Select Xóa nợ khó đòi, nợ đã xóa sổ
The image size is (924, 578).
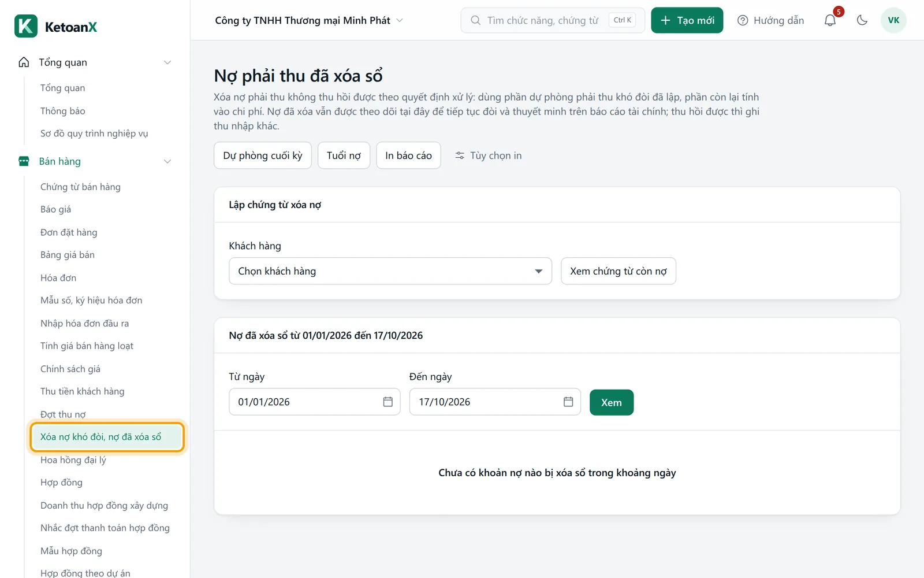click(107, 437)
